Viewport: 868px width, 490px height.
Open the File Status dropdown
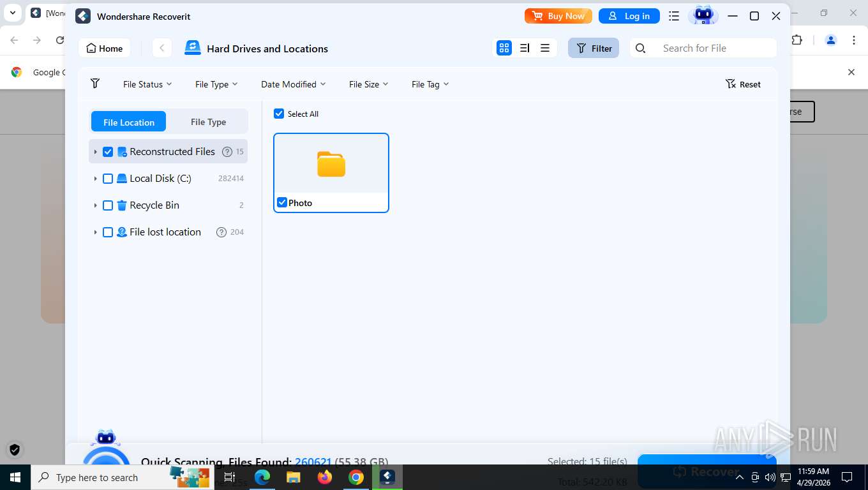147,84
